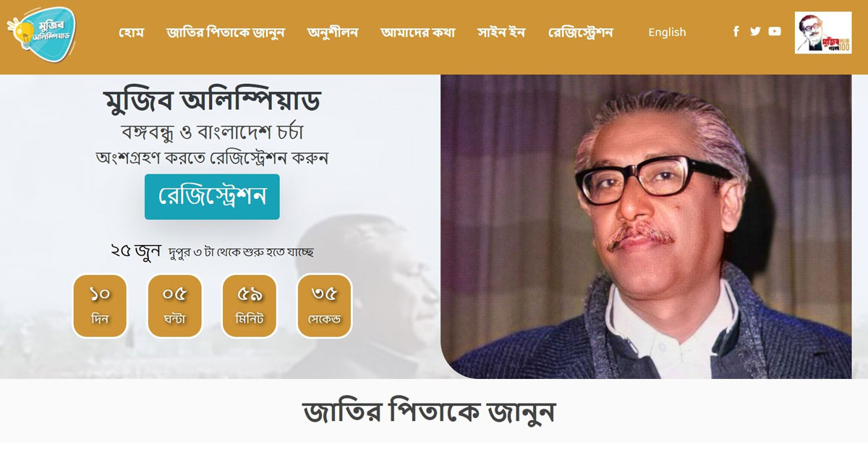
Task: Click the দিন countdown box
Action: [x=100, y=306]
